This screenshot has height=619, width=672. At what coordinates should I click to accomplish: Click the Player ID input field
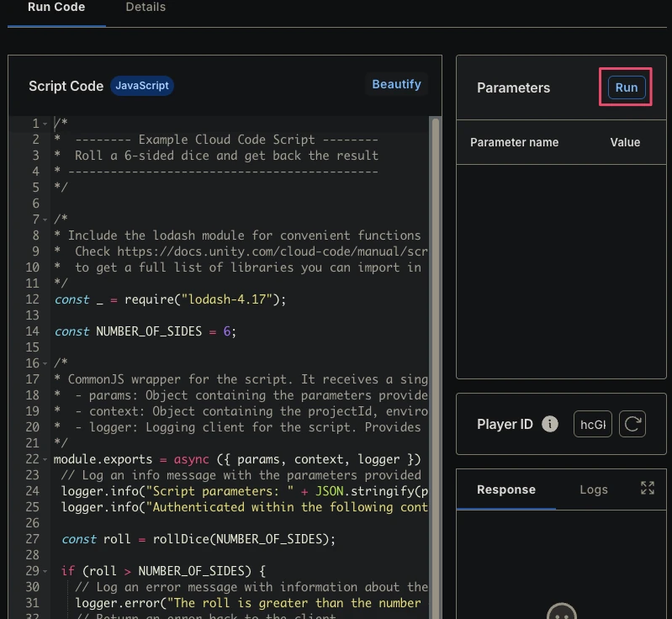(x=593, y=424)
